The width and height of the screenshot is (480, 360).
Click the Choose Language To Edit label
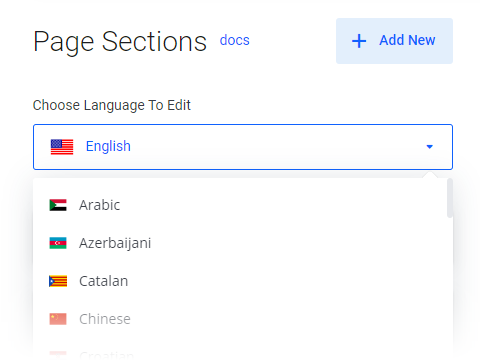(x=112, y=105)
